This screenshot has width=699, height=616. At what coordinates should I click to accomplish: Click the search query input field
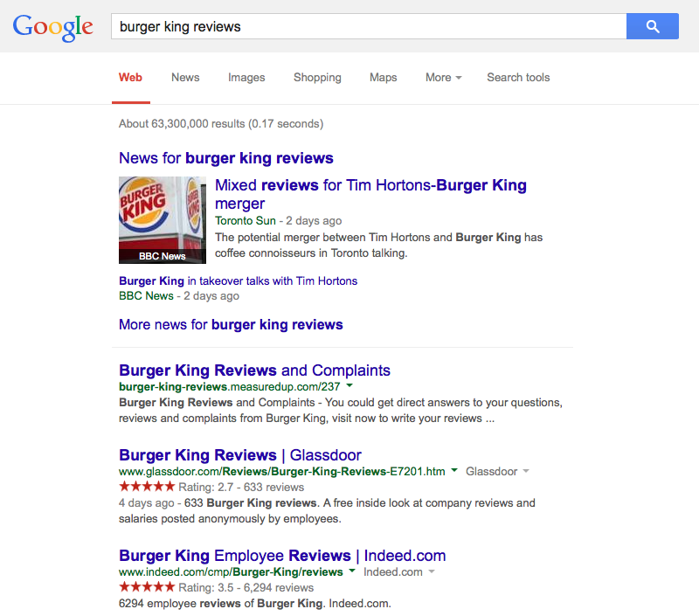point(369,26)
